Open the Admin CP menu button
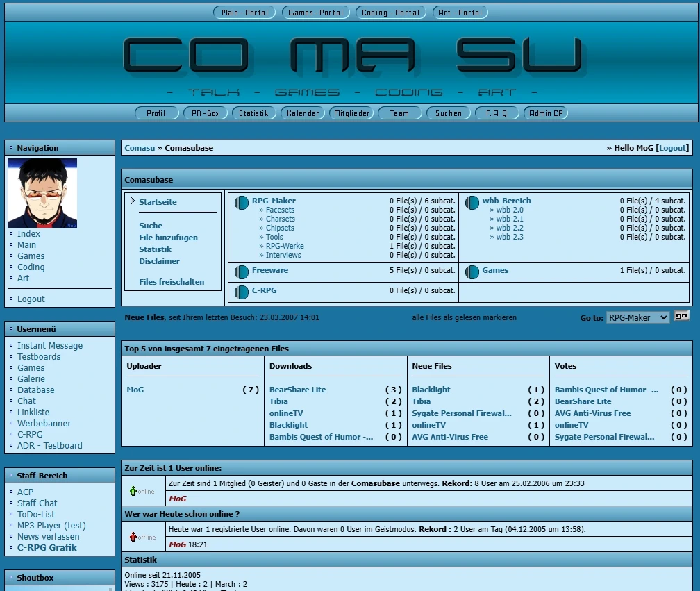The width and height of the screenshot is (700, 591). [546, 113]
